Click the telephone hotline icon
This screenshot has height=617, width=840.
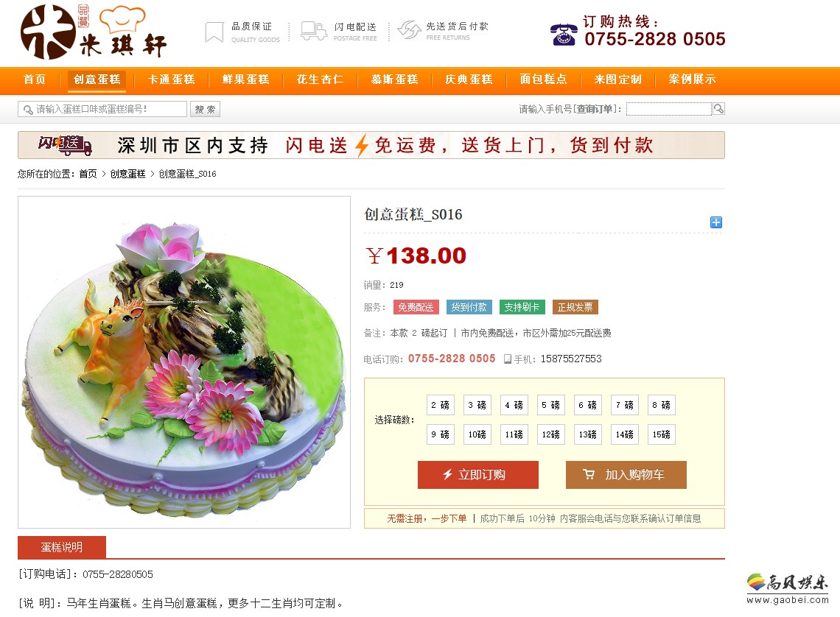[x=564, y=35]
